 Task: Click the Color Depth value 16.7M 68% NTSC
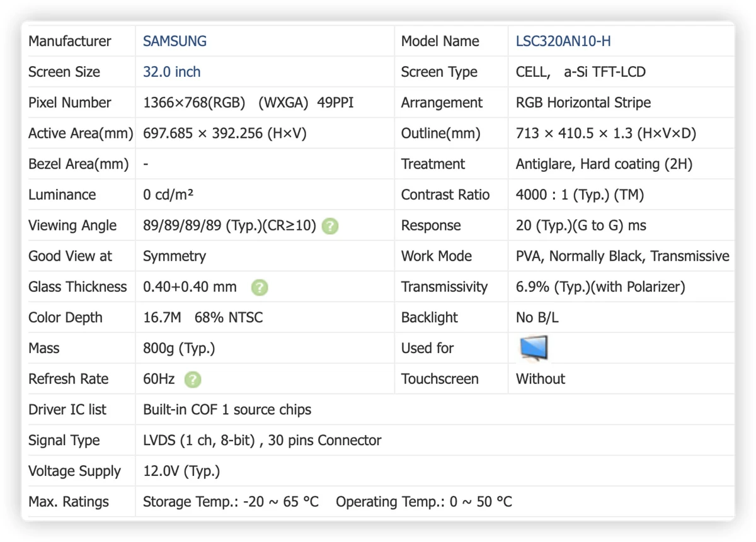point(203,318)
